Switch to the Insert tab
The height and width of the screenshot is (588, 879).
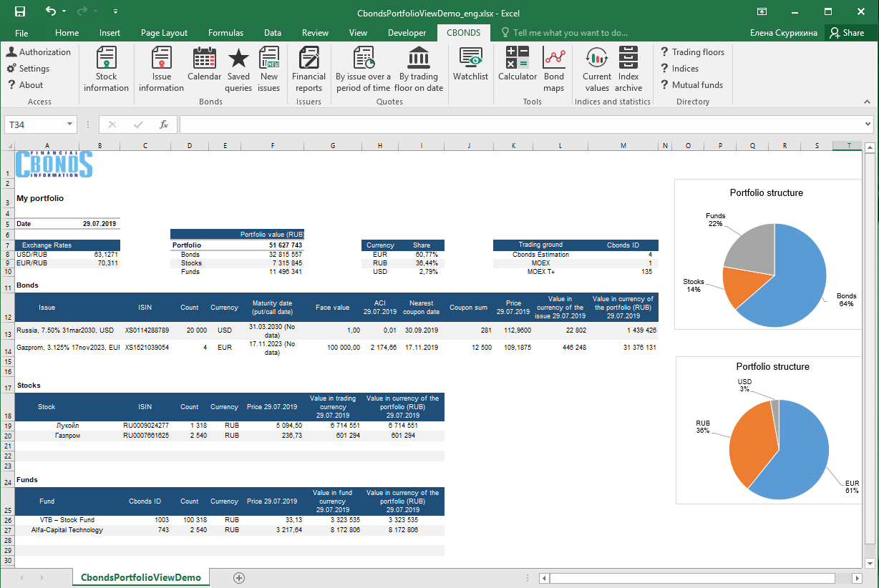coord(110,33)
